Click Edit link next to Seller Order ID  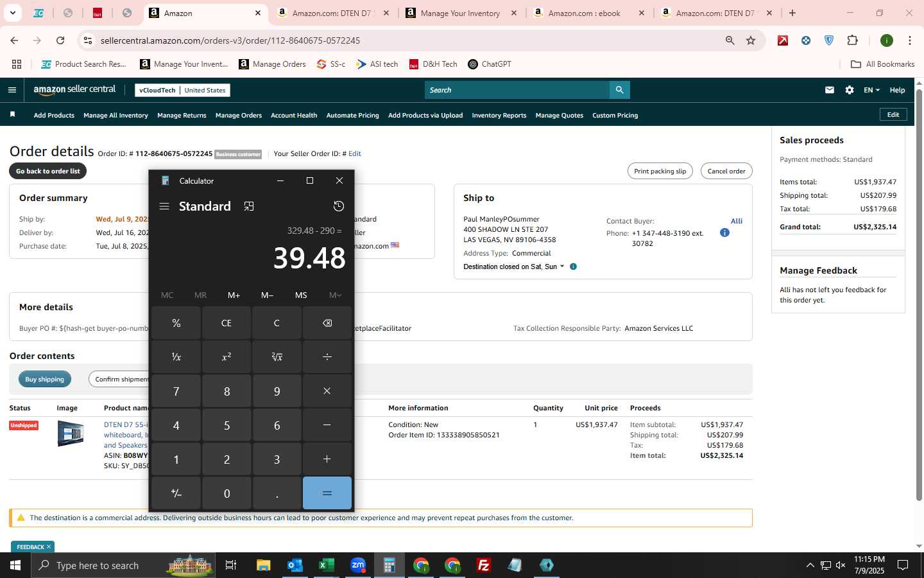(x=355, y=153)
